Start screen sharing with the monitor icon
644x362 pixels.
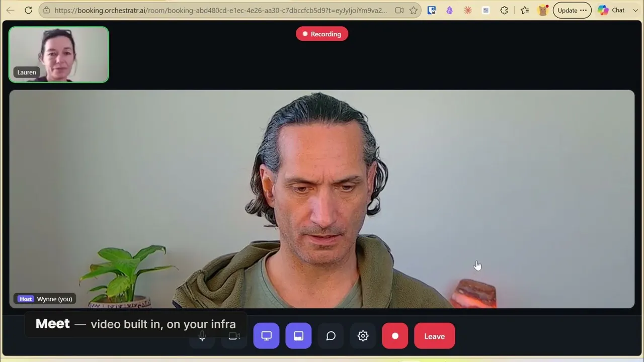(x=266, y=336)
